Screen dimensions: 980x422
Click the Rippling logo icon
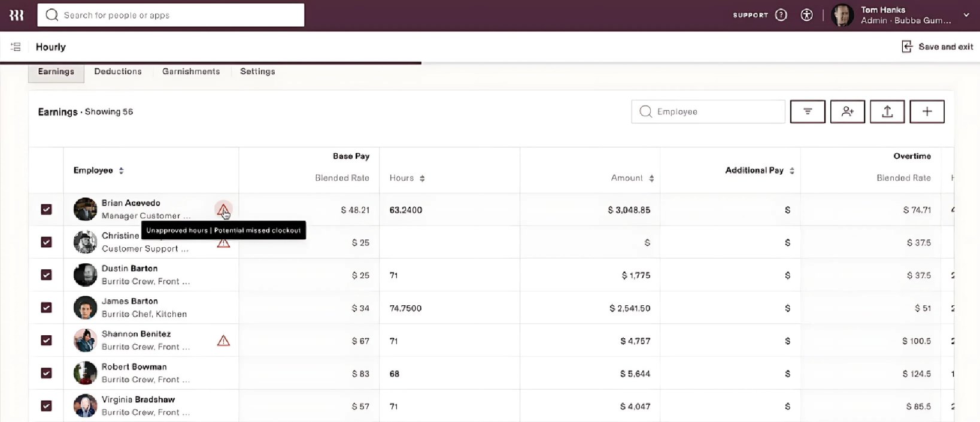tap(16, 15)
